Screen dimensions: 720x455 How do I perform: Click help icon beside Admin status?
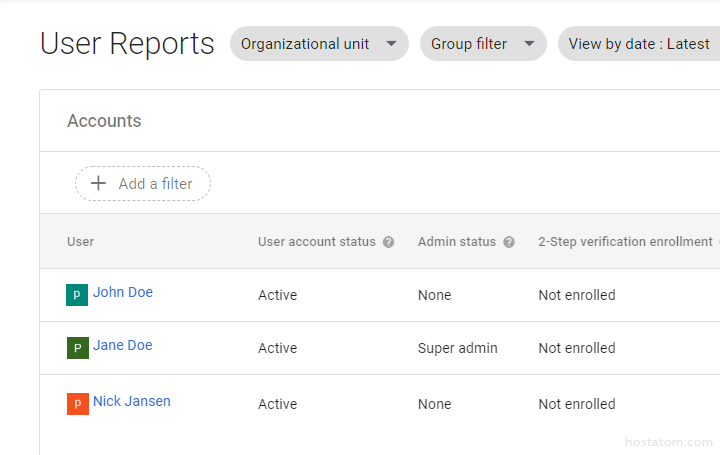(x=508, y=242)
